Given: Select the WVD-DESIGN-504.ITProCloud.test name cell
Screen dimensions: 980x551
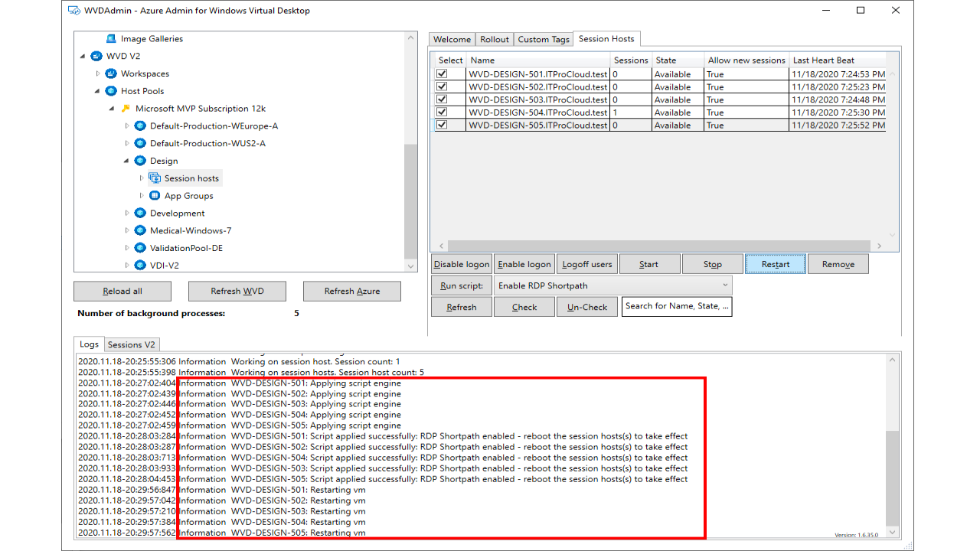Looking at the screenshot, I should click(538, 112).
